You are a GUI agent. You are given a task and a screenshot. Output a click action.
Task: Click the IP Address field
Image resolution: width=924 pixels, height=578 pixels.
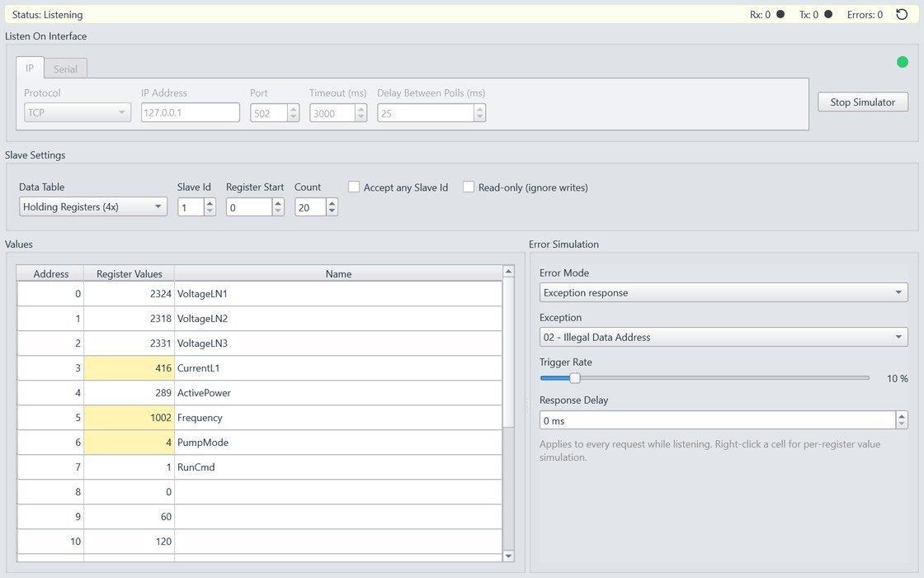(x=191, y=112)
